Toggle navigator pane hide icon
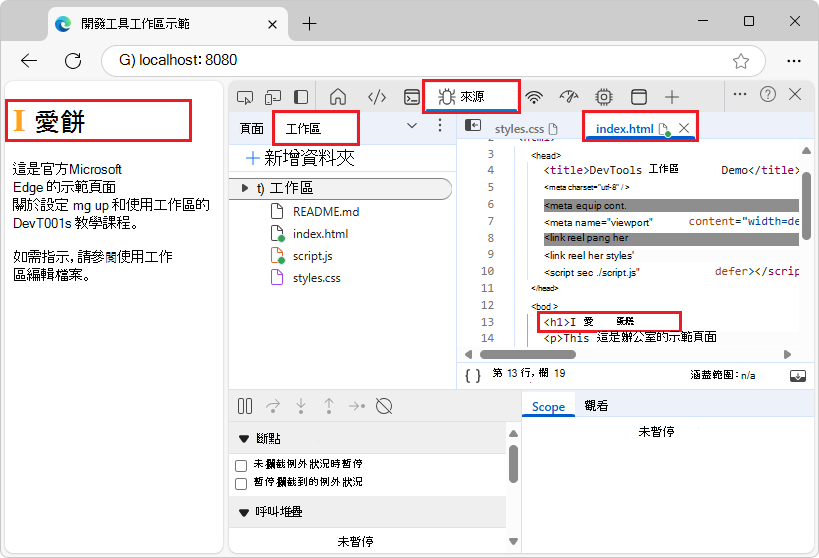 click(x=473, y=125)
